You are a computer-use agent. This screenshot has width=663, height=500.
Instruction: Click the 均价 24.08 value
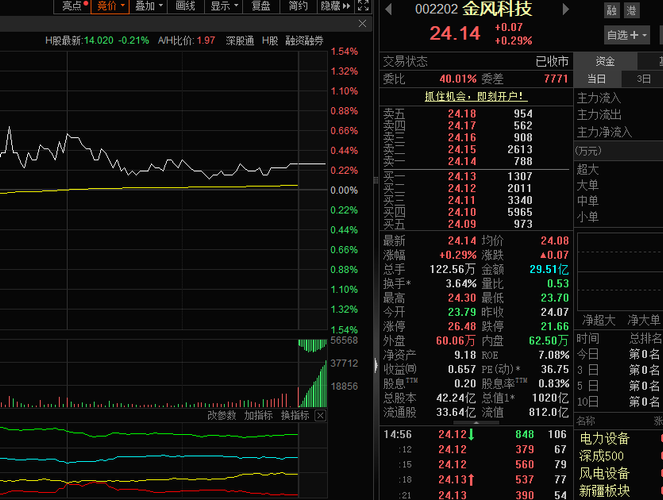(555, 241)
